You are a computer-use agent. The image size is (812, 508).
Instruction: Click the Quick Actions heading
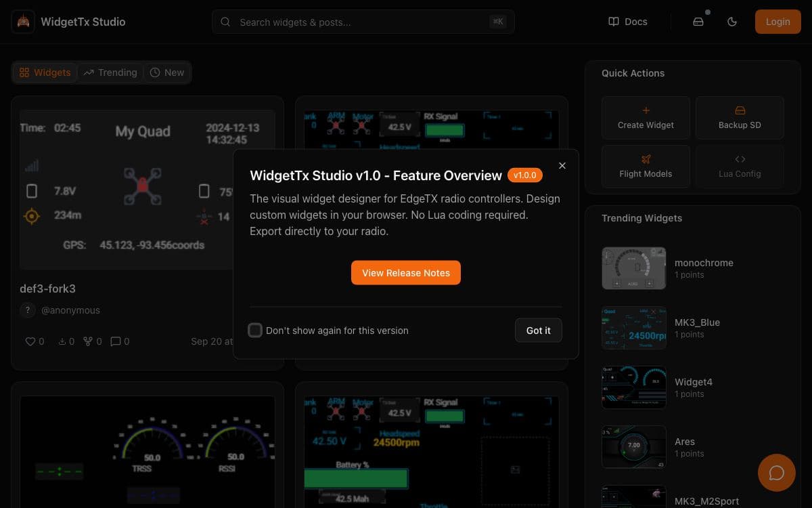pos(633,73)
